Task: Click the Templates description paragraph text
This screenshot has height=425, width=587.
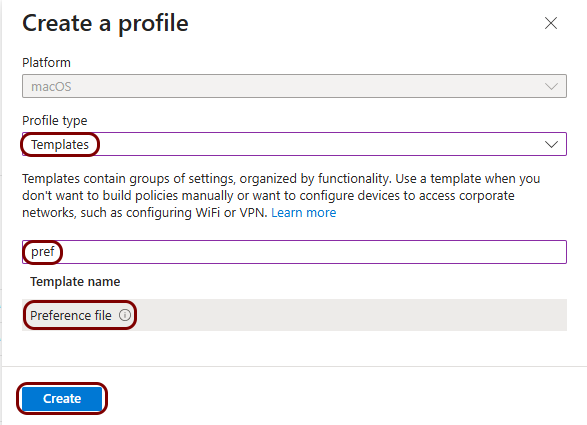Action: pyautogui.click(x=281, y=195)
